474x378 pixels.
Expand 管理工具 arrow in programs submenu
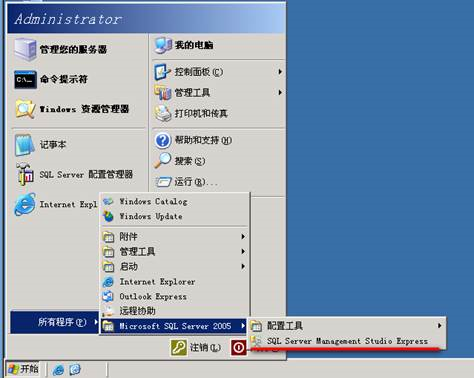pos(243,251)
